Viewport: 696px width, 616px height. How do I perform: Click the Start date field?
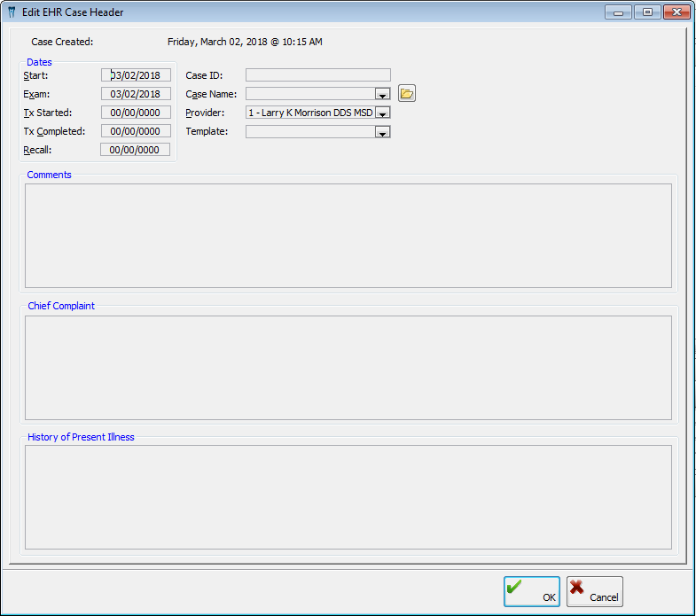(x=136, y=75)
